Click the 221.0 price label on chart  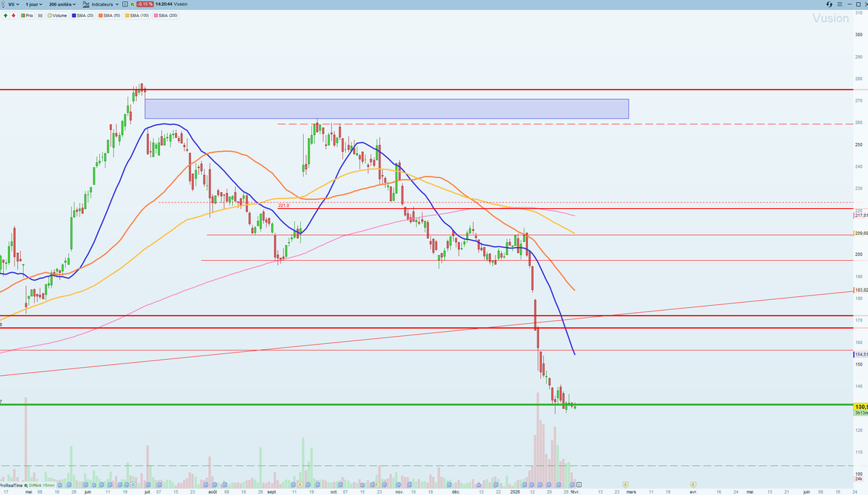pos(284,206)
